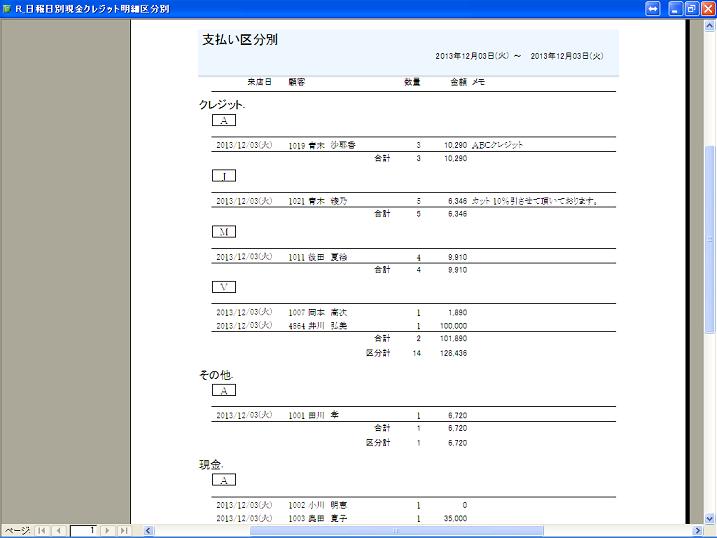Screen dimensions: 717x538
Task: Click the メモ column header
Action: [478, 82]
